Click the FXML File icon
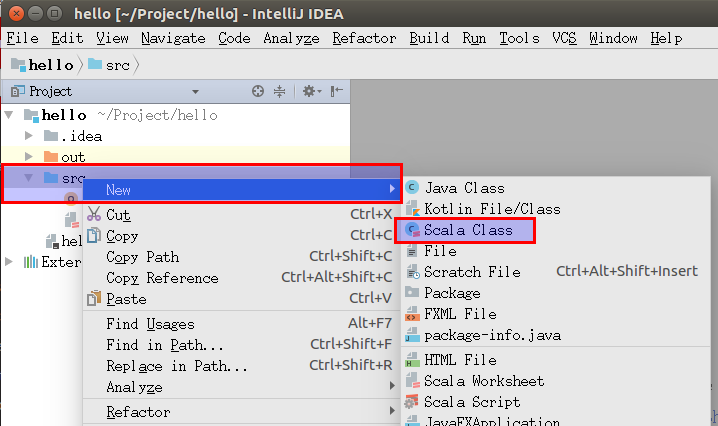 (411, 314)
